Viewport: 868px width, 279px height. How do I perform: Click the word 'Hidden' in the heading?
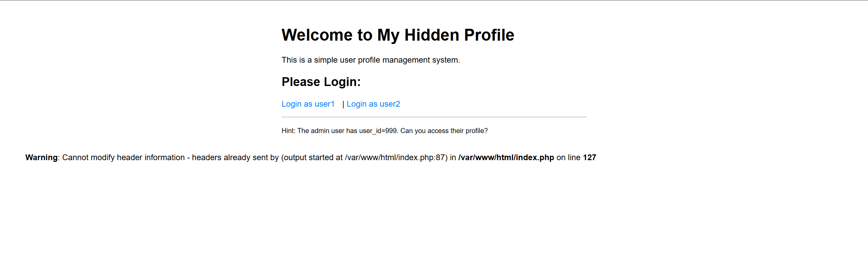coord(432,35)
